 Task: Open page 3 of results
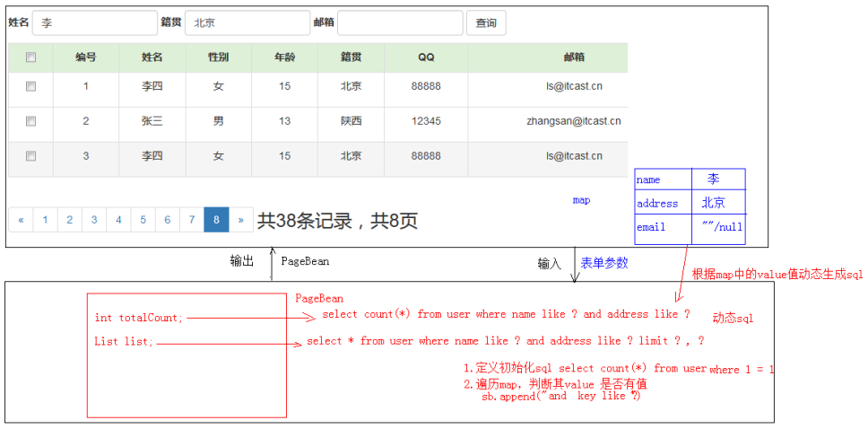[x=94, y=220]
